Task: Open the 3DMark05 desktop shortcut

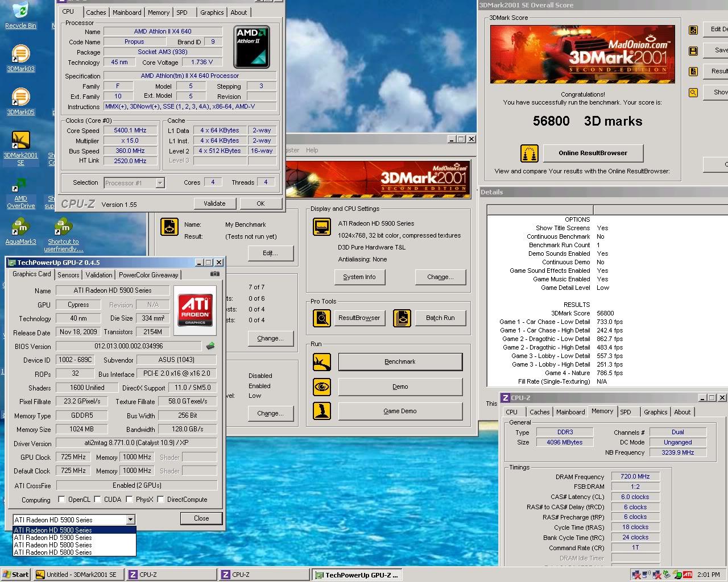Action: pyautogui.click(x=20, y=102)
